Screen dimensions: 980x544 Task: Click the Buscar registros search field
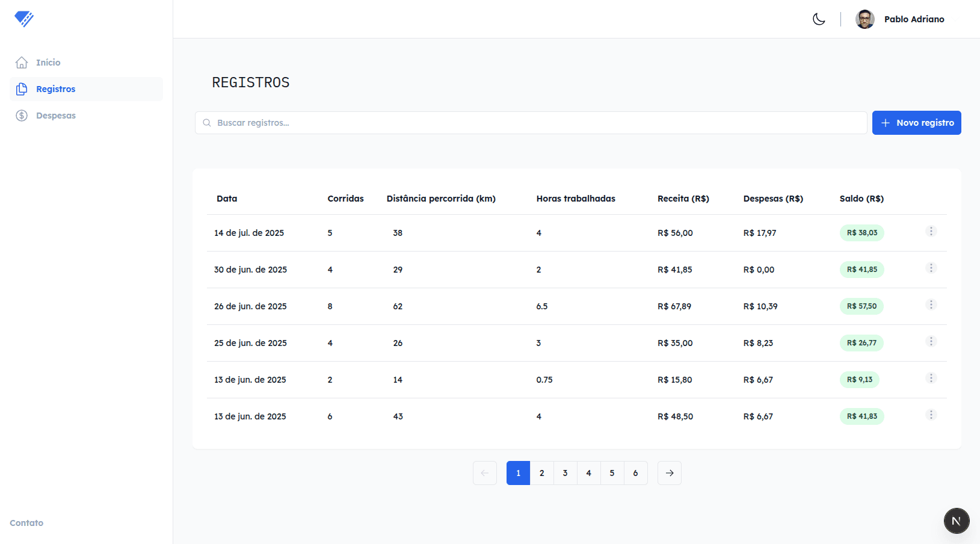pyautogui.click(x=531, y=123)
